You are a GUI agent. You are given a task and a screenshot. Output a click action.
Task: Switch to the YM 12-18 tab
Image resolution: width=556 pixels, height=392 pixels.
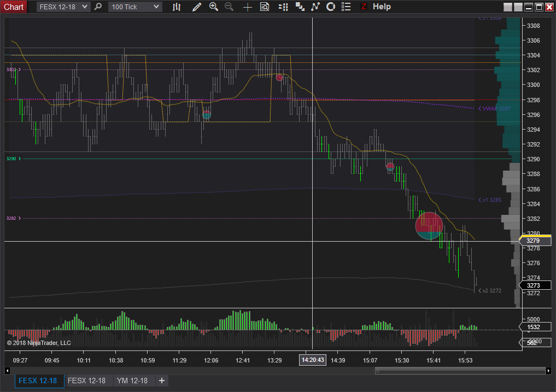(132, 381)
